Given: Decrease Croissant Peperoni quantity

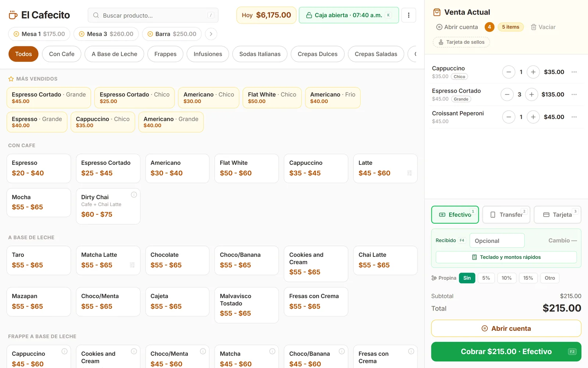Looking at the screenshot, I should [509, 117].
